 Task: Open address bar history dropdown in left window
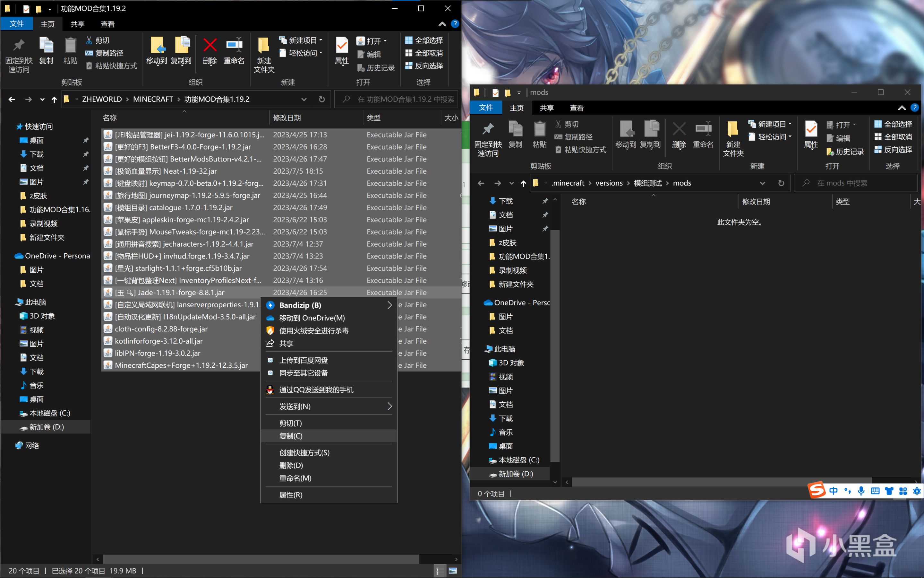pos(304,100)
